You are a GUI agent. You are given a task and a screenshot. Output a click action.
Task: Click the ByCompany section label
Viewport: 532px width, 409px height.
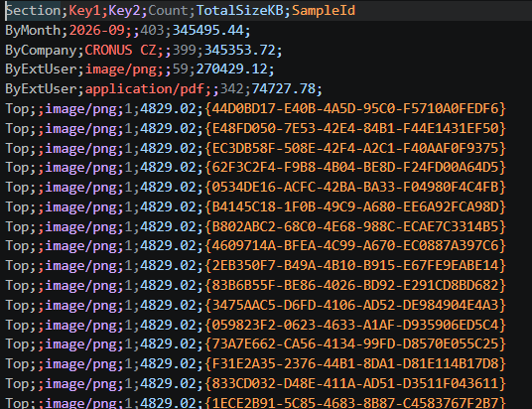[41, 51]
